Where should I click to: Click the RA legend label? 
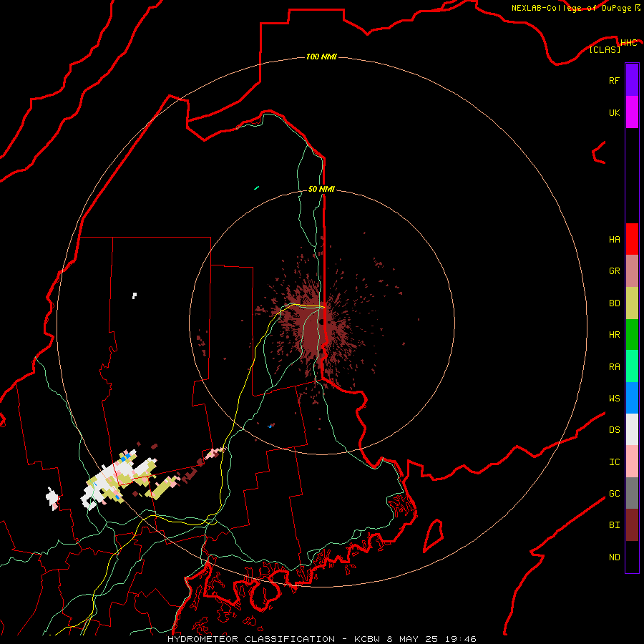coord(614,366)
